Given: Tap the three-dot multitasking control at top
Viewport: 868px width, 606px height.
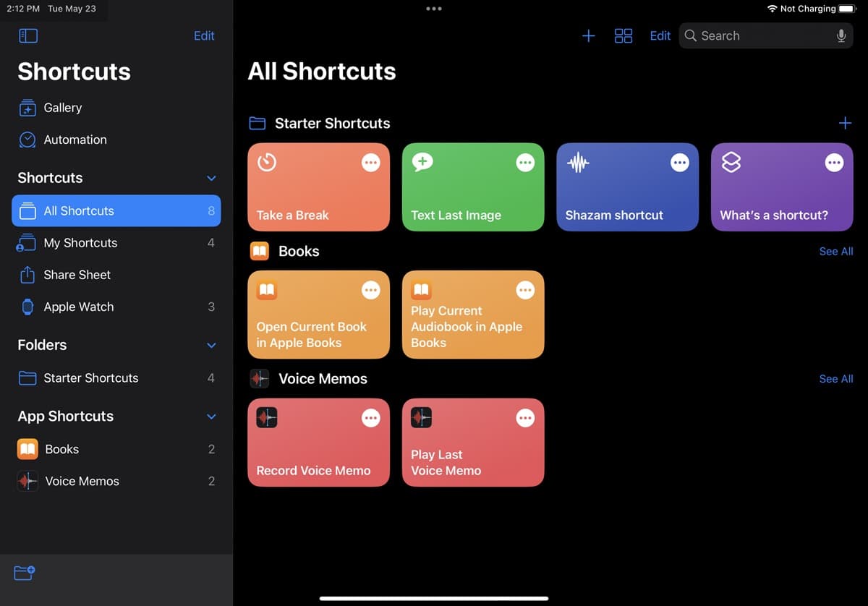Looking at the screenshot, I should (434, 9).
